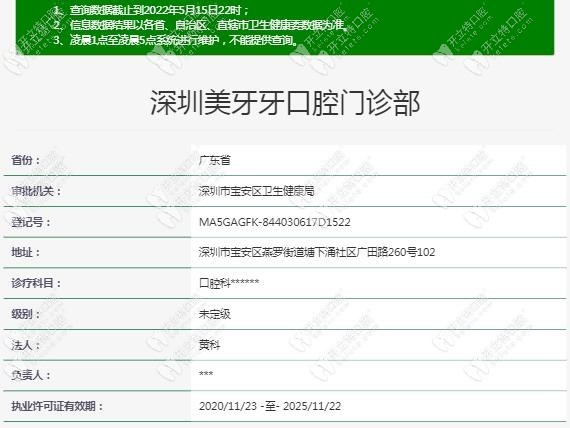Screen dimensions: 570x428
Task: Click notice line about 2022年5月15日22时
Action: coord(151,10)
